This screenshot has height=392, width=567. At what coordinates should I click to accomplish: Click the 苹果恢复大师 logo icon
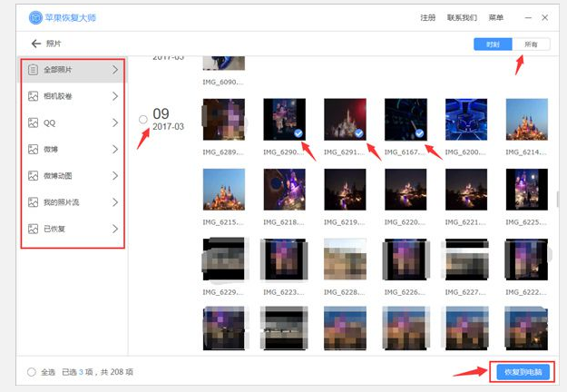point(35,17)
